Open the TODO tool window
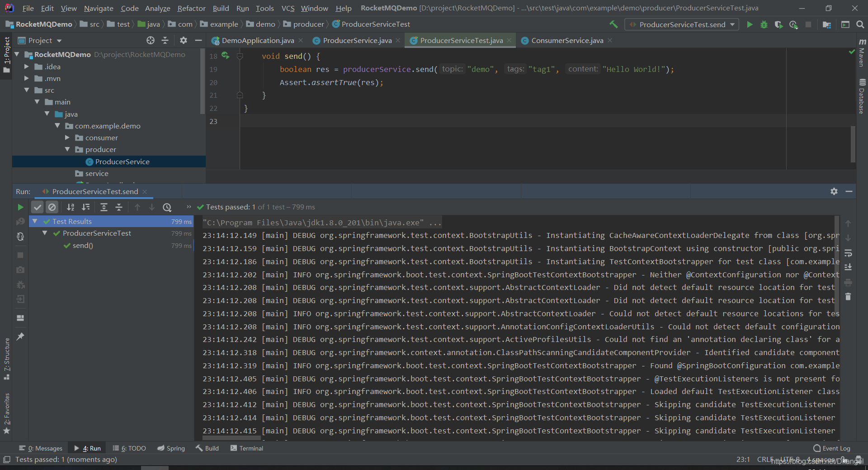868x470 pixels. click(129, 448)
